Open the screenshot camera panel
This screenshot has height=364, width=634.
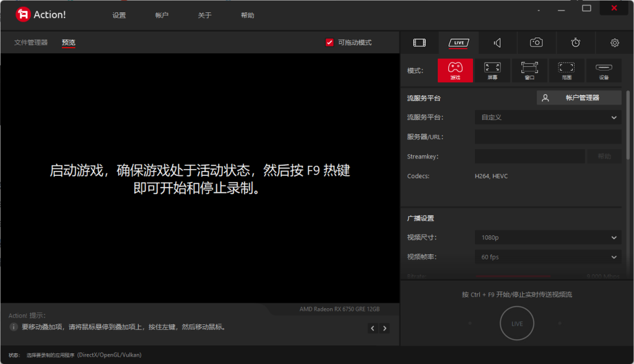pos(536,42)
